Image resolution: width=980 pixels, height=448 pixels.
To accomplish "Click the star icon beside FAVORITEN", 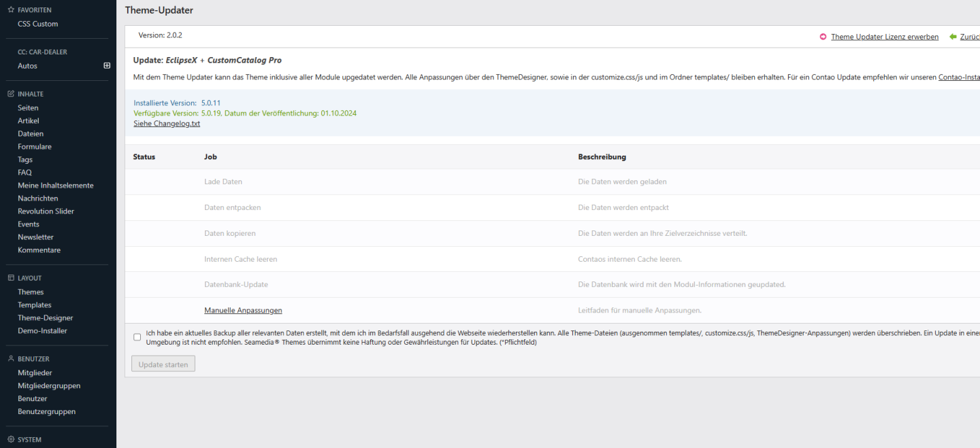I will (10, 10).
